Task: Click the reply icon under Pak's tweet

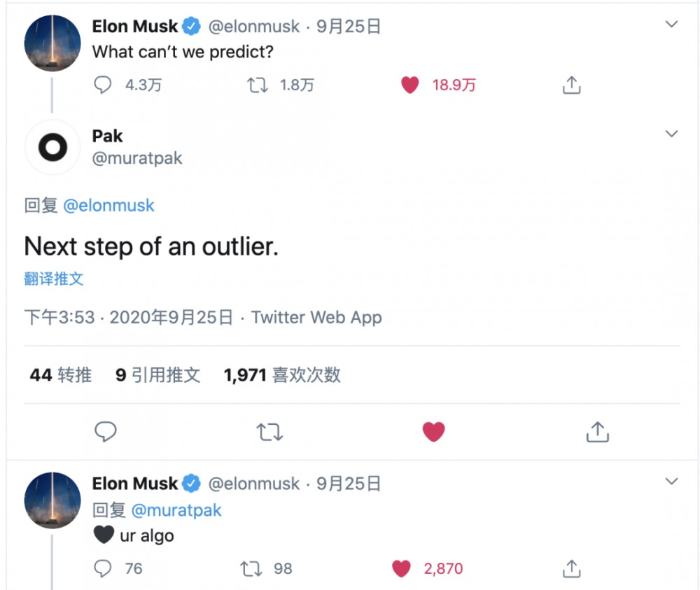Action: (x=105, y=432)
